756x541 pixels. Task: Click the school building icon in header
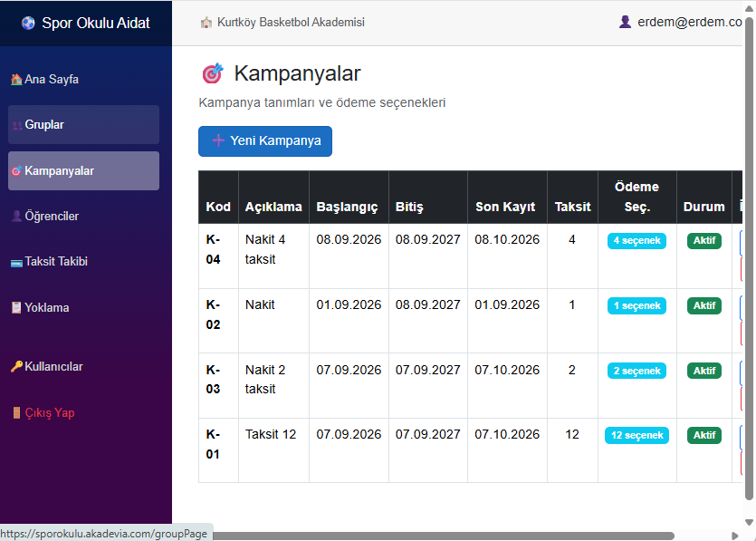coord(206,22)
